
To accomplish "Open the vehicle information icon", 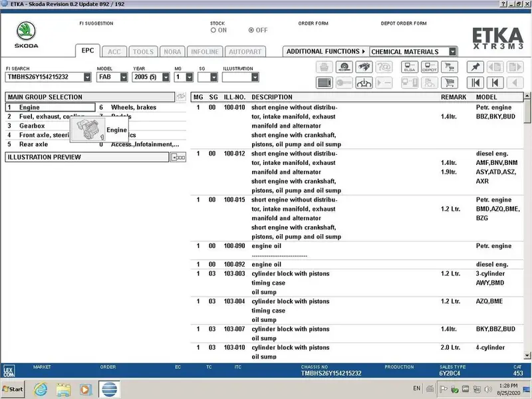I will coord(364,82).
